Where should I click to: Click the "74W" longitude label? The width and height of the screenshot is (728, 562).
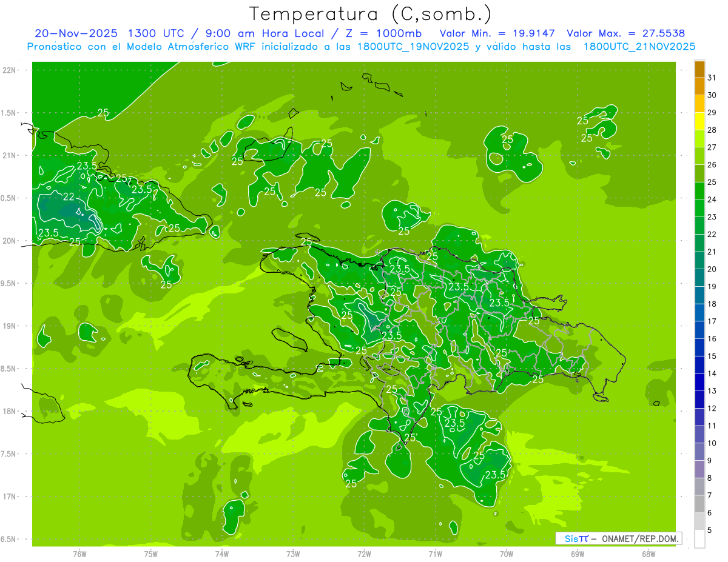coord(221,554)
